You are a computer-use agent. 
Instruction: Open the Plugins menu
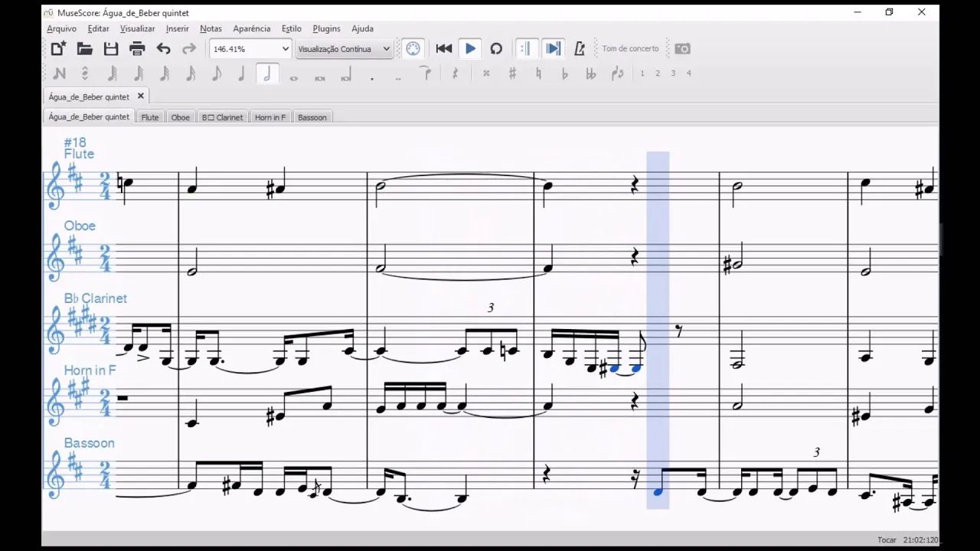click(326, 28)
